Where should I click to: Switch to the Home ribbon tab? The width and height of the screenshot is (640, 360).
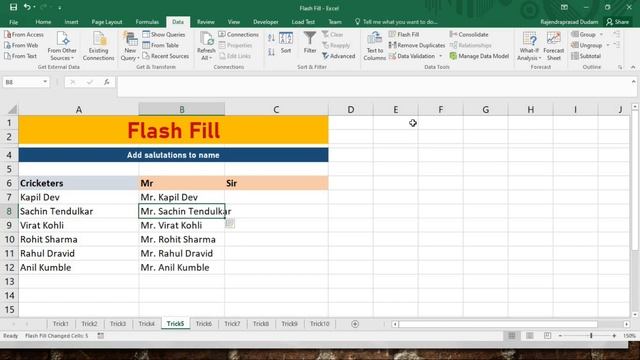(x=43, y=22)
